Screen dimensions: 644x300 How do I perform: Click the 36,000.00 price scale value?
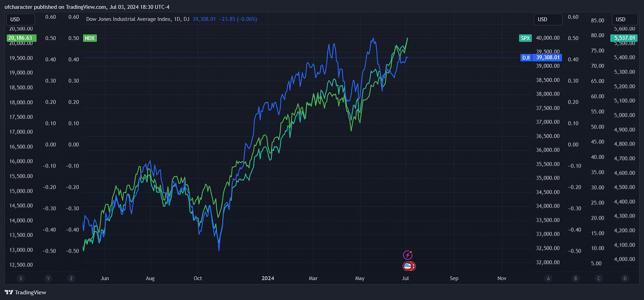click(548, 150)
